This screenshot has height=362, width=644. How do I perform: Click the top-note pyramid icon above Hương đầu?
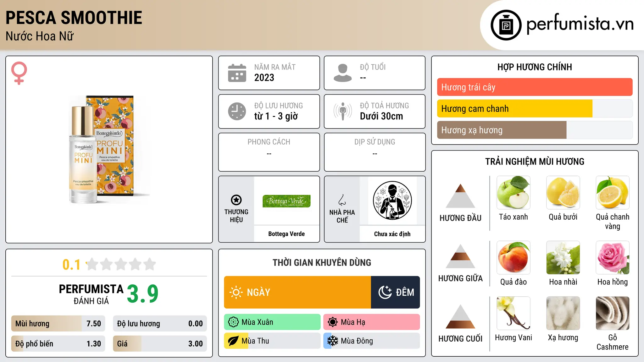point(460,196)
